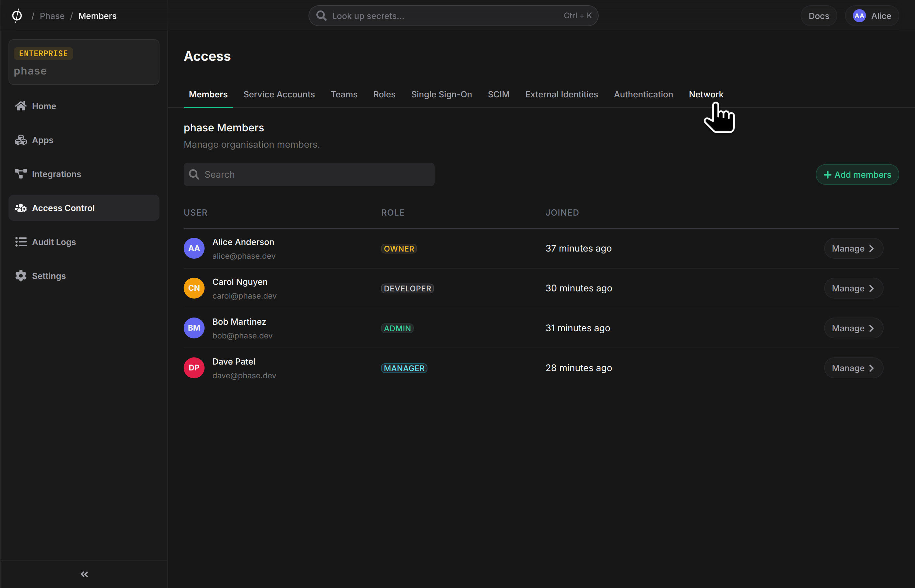Click the ADMIN role badge

click(397, 328)
